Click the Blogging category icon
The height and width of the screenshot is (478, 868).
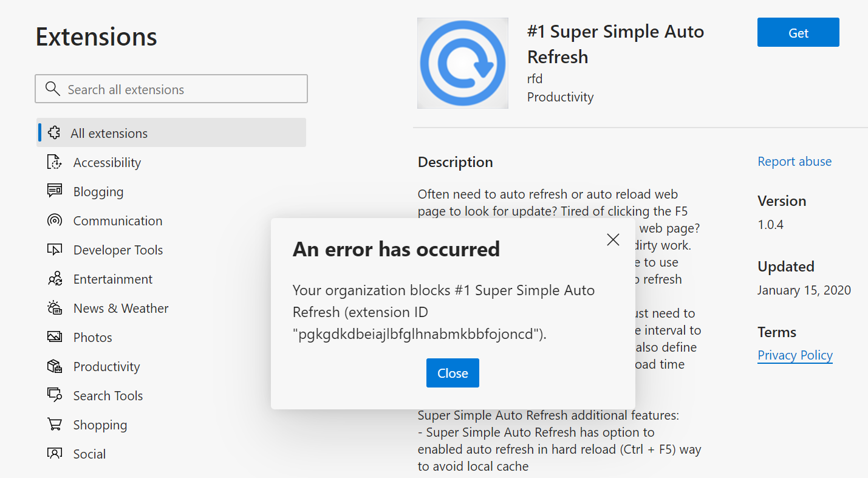[x=55, y=191]
